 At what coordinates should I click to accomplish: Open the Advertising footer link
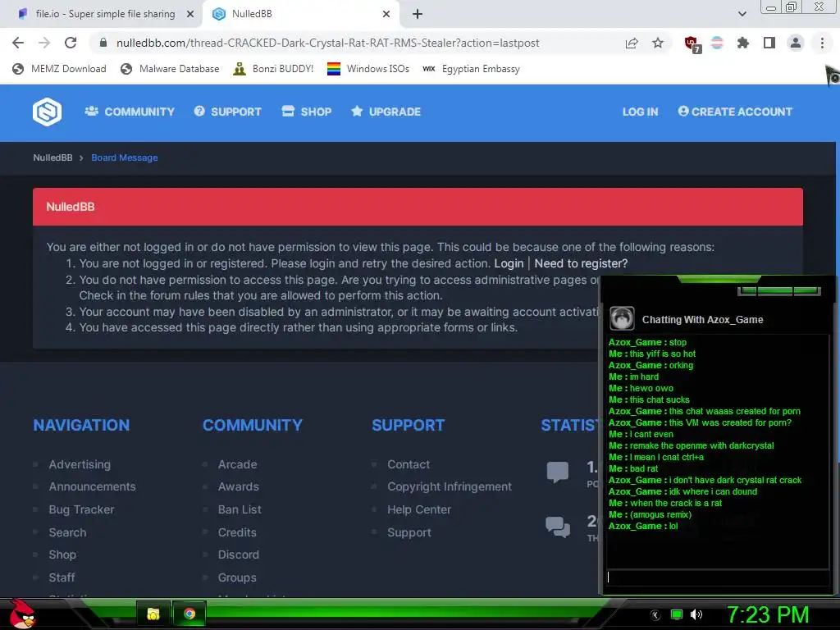point(80,464)
